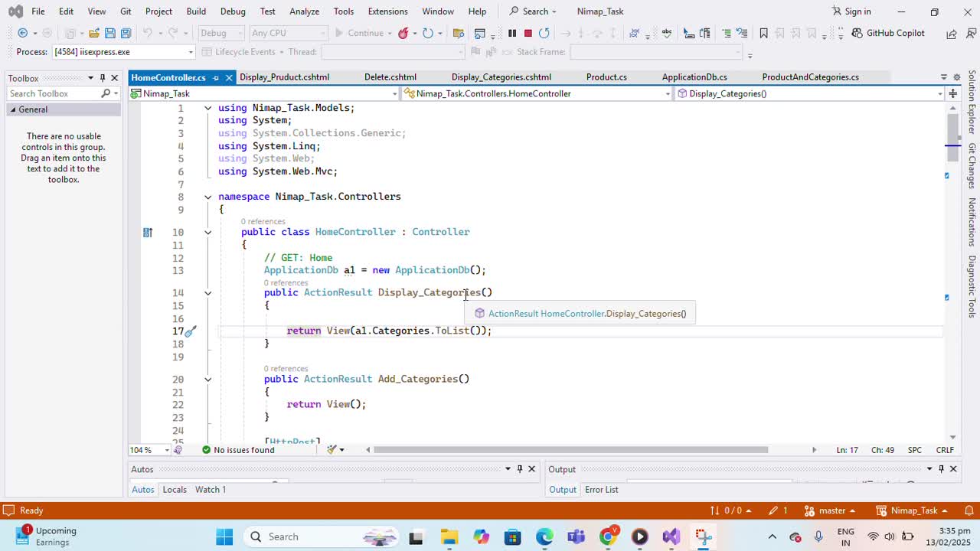Switch to the ApplicationDb.cs tab
The width and height of the screenshot is (980, 551).
point(694,77)
